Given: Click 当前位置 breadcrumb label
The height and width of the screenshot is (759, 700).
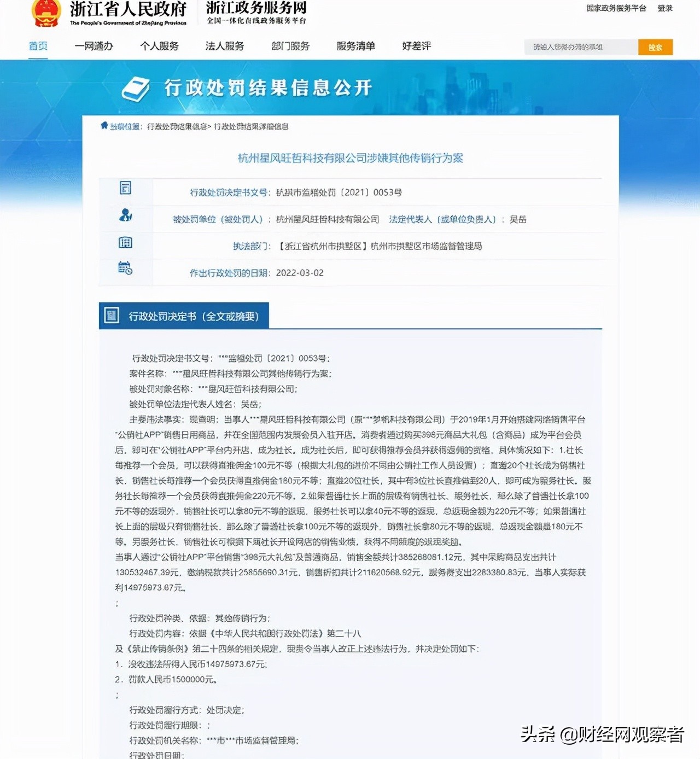Looking at the screenshot, I should click(126, 126).
